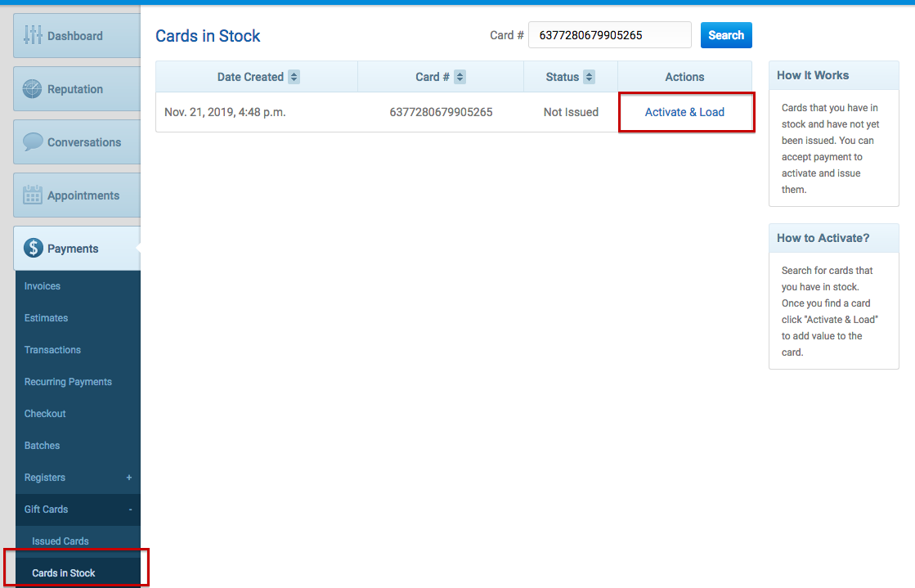Select card number 6377280679905265 in table row
The width and height of the screenshot is (915, 588).
tap(442, 112)
